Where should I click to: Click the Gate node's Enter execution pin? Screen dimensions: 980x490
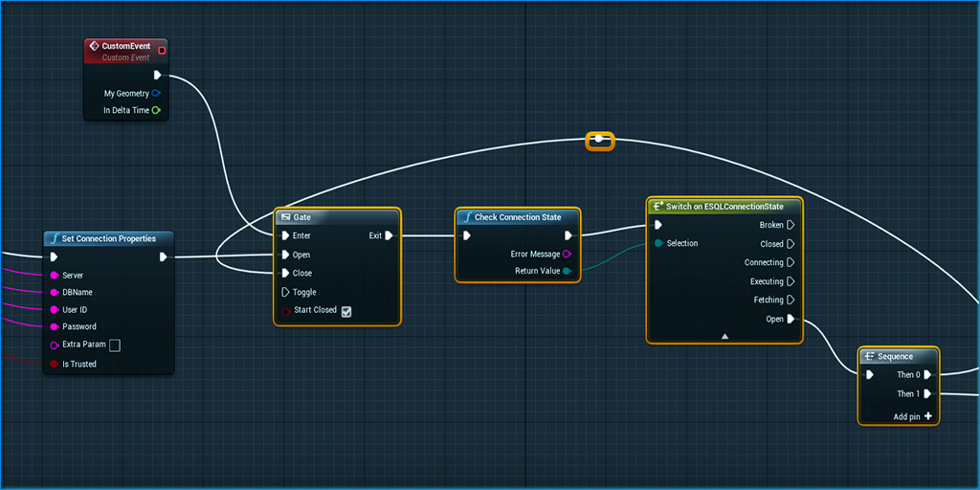[x=285, y=235]
